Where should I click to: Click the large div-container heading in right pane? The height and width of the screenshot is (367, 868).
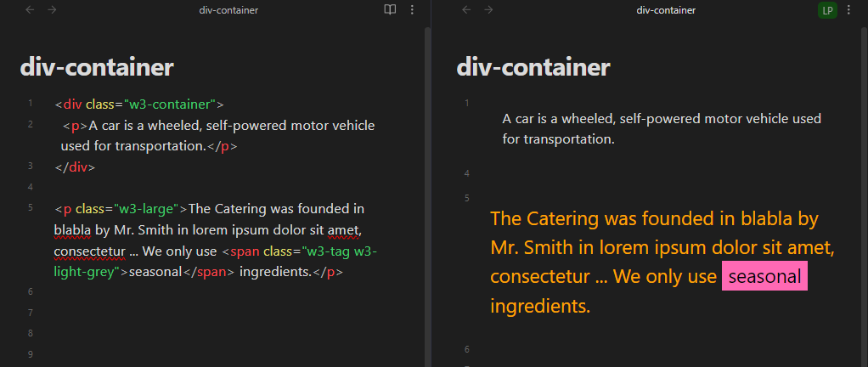pos(533,68)
